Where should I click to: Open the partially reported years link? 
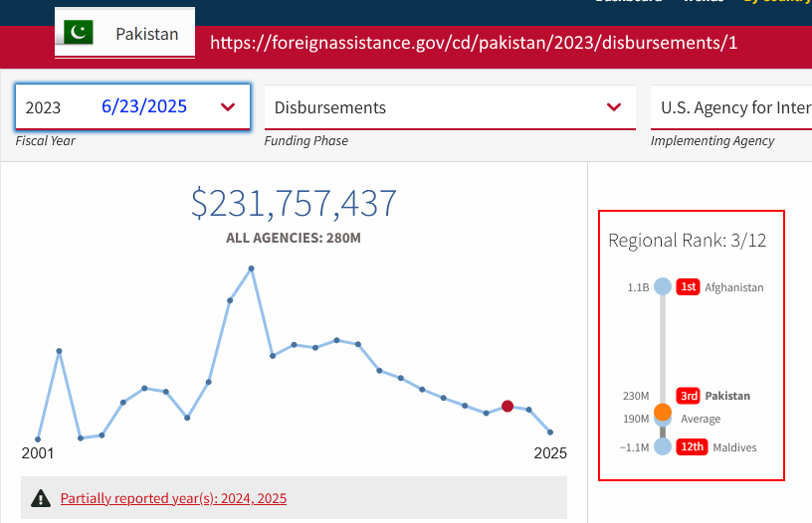click(x=173, y=498)
